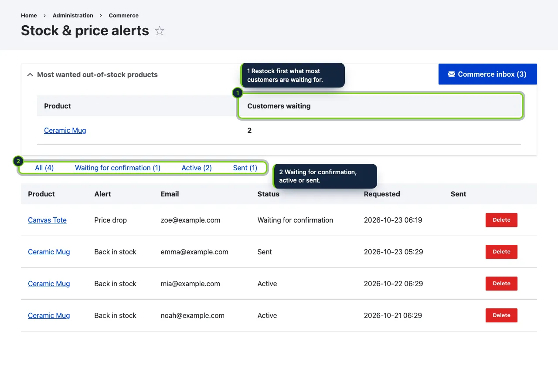Screen dimensions: 558x392
Task: Select the emma@example.com email text
Action: pyautogui.click(x=194, y=252)
